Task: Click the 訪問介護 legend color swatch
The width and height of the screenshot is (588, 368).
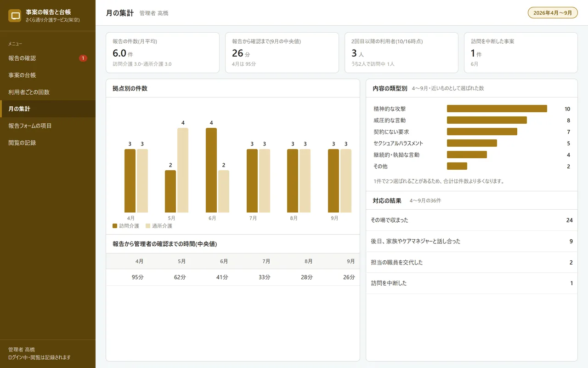Action: coord(115,226)
